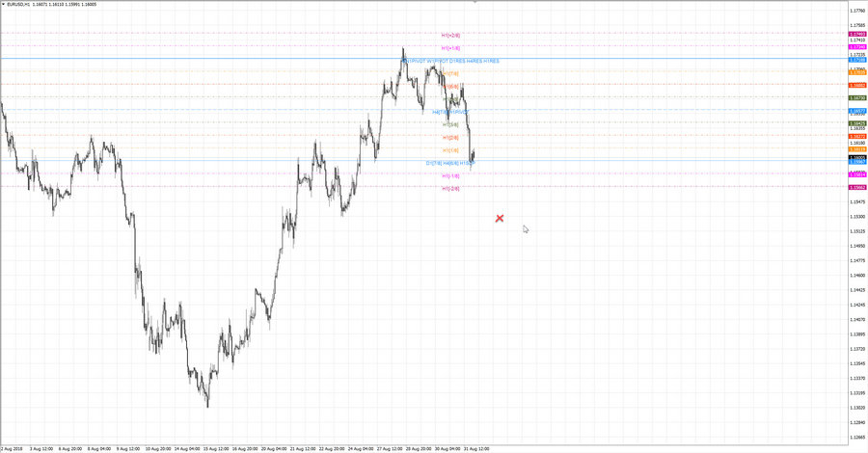
Task: Click the 1.13020 value on the price scale
Action: point(857,408)
